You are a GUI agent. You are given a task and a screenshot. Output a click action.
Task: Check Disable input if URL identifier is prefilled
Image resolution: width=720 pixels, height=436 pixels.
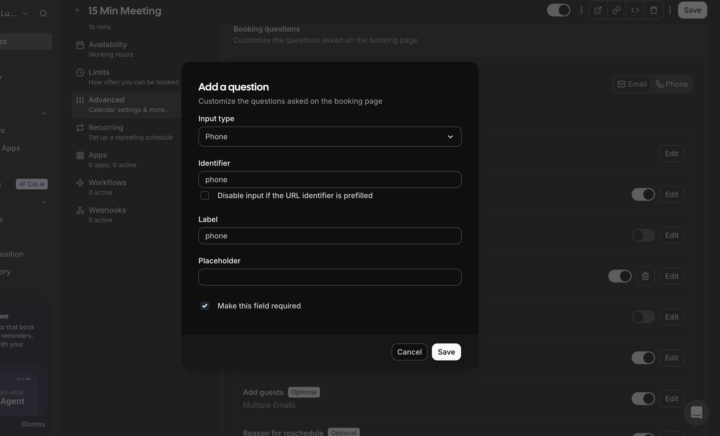click(205, 196)
